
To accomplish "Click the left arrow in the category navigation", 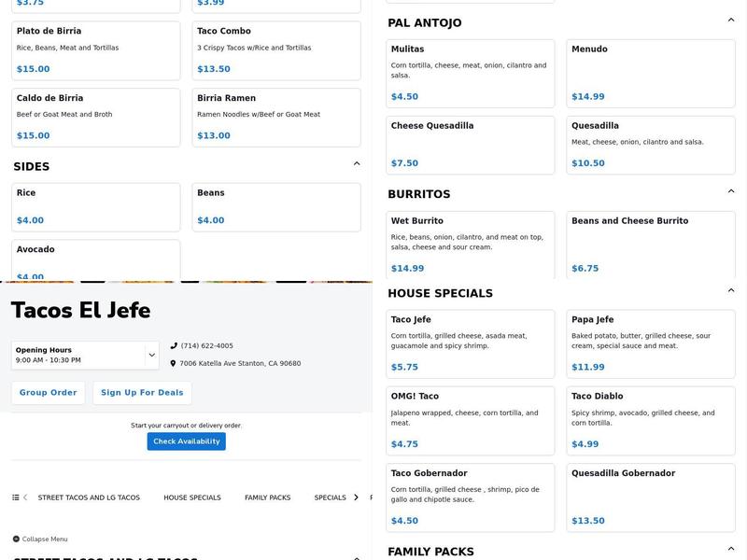I will pyautogui.click(x=26, y=497).
